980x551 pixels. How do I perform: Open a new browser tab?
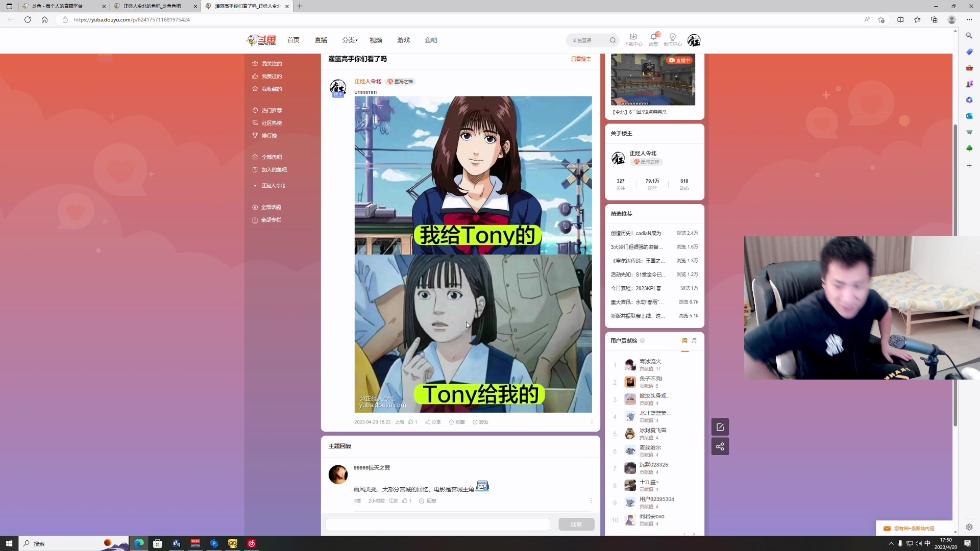(x=300, y=6)
